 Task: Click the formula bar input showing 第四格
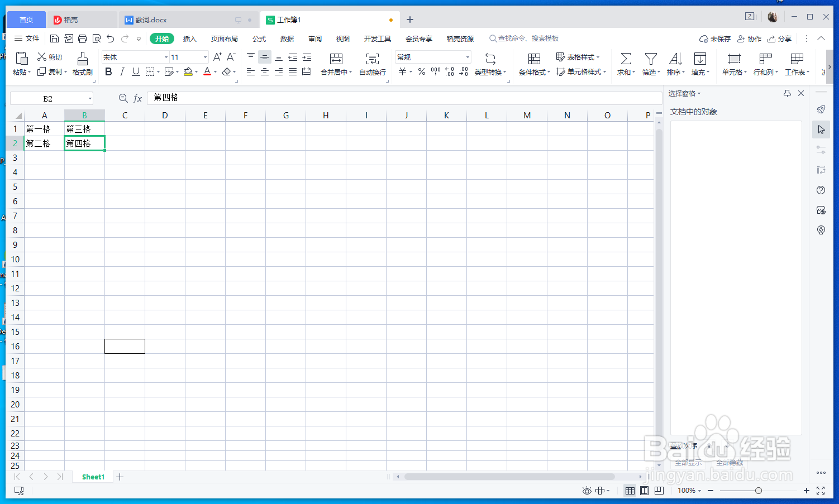(404, 98)
